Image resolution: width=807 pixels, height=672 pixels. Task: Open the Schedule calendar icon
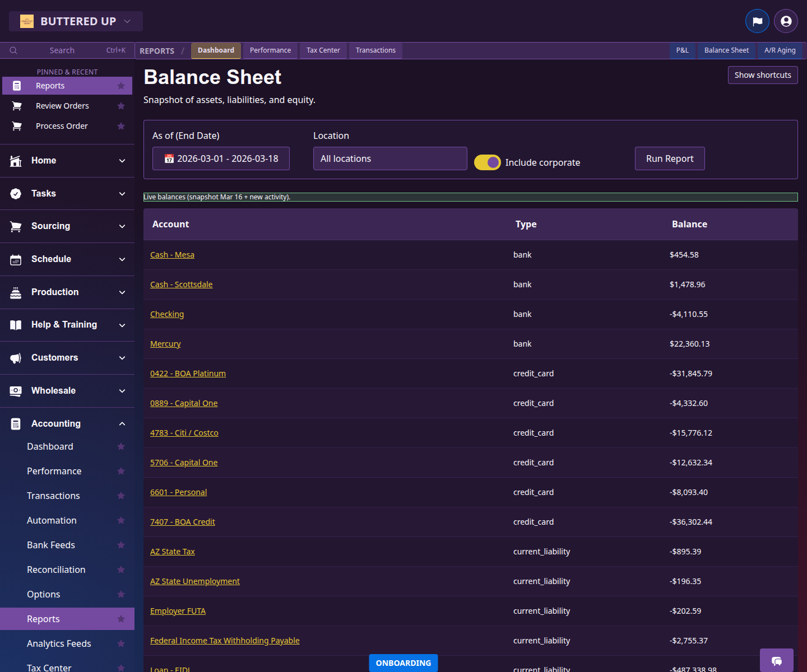16,259
